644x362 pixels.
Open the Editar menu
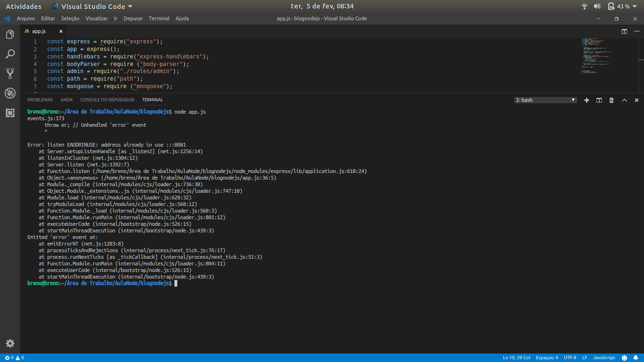point(48,18)
